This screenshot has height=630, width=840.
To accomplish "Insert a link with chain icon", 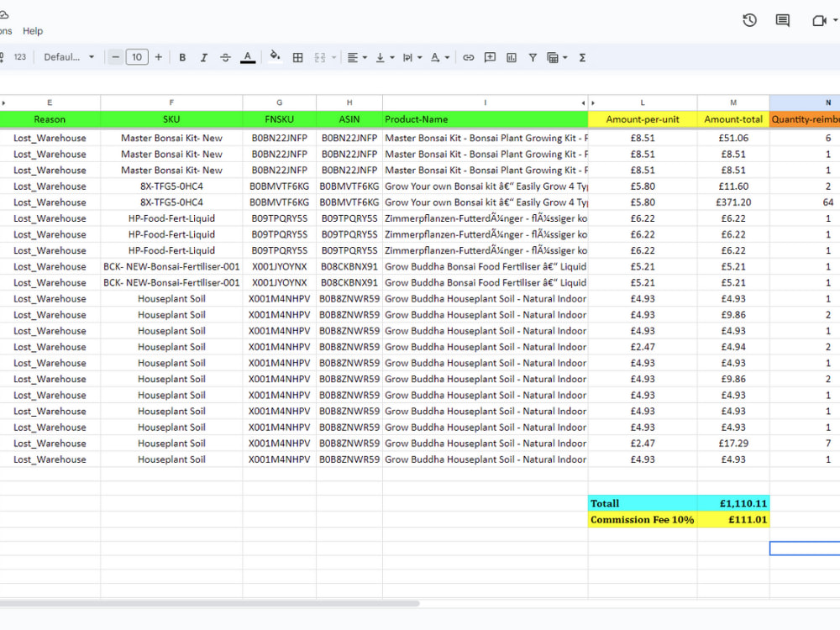I will pyautogui.click(x=468, y=57).
